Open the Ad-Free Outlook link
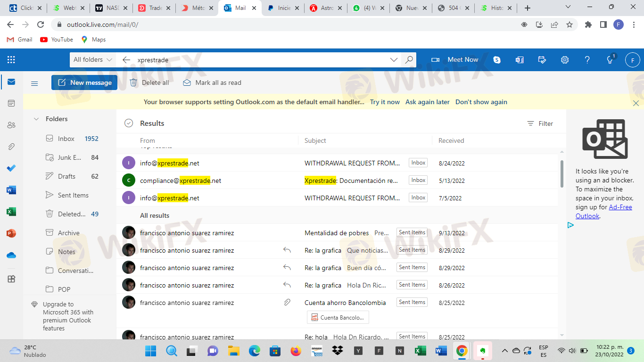This screenshot has height=362, width=644. tap(604, 212)
